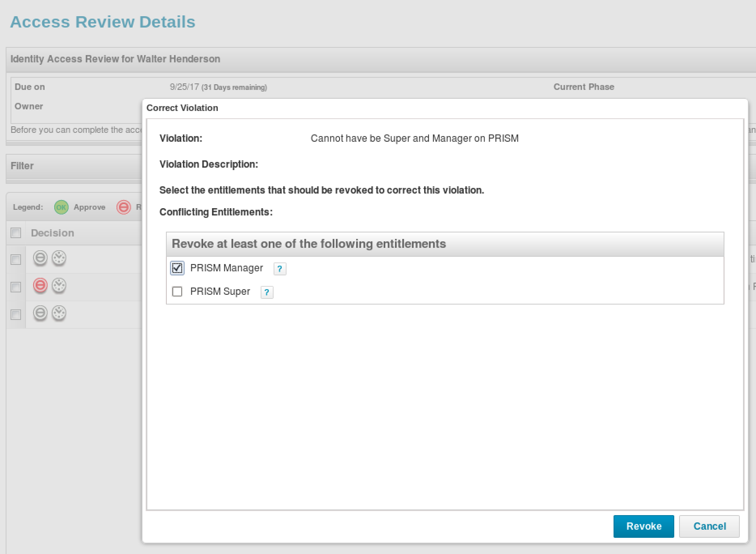Click the clock-style icon in the first row
756x554 pixels.
click(x=59, y=258)
